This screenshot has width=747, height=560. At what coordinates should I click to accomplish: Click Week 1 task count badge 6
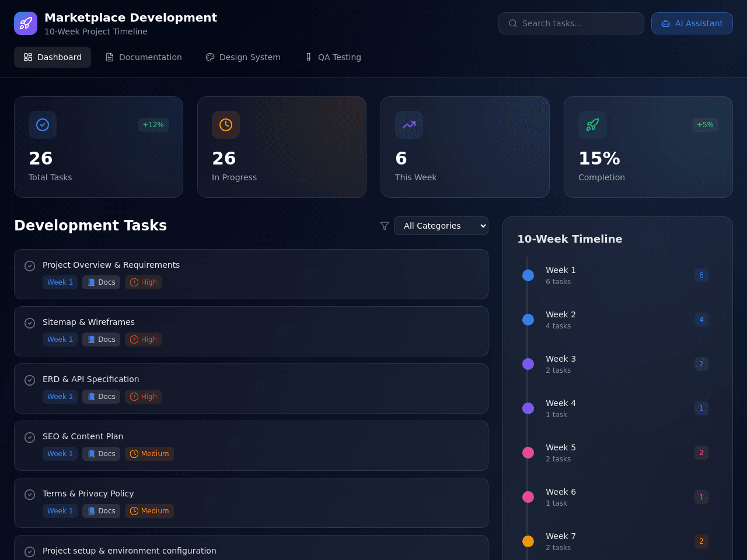click(701, 275)
